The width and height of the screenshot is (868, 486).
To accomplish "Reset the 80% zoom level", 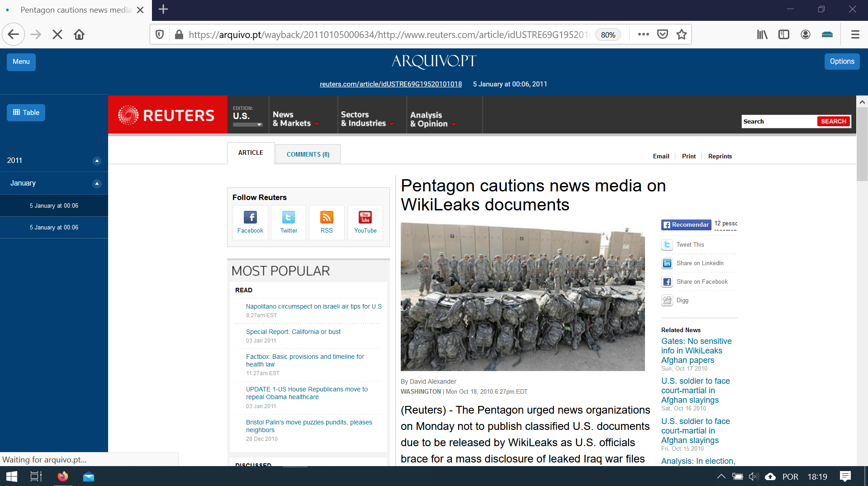I will coord(608,35).
